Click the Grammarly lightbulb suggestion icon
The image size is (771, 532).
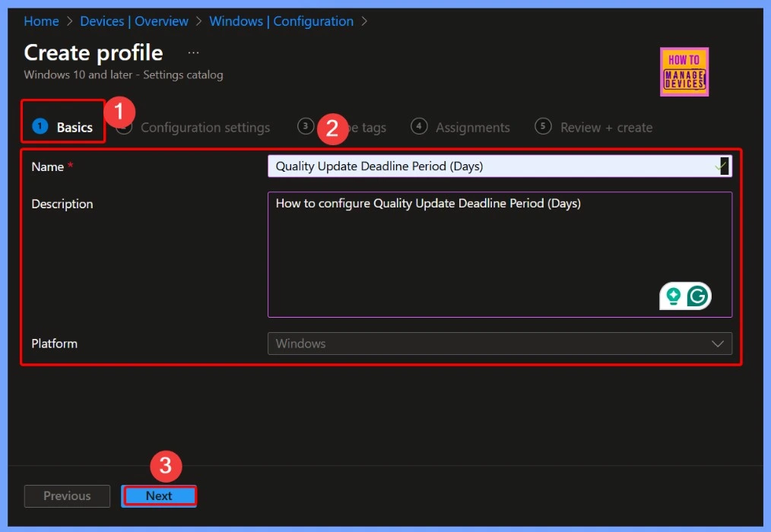[673, 296]
